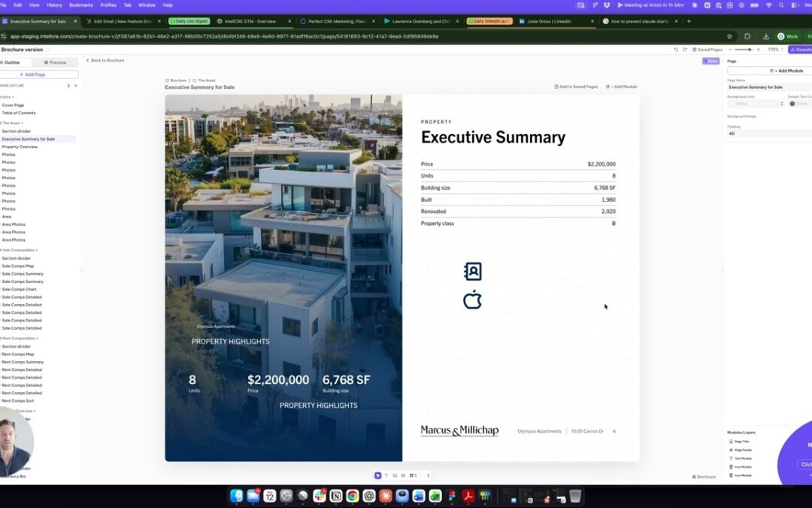812x508 pixels.
Task: Select Rent Comps Sort outline item
Action: pos(17,401)
